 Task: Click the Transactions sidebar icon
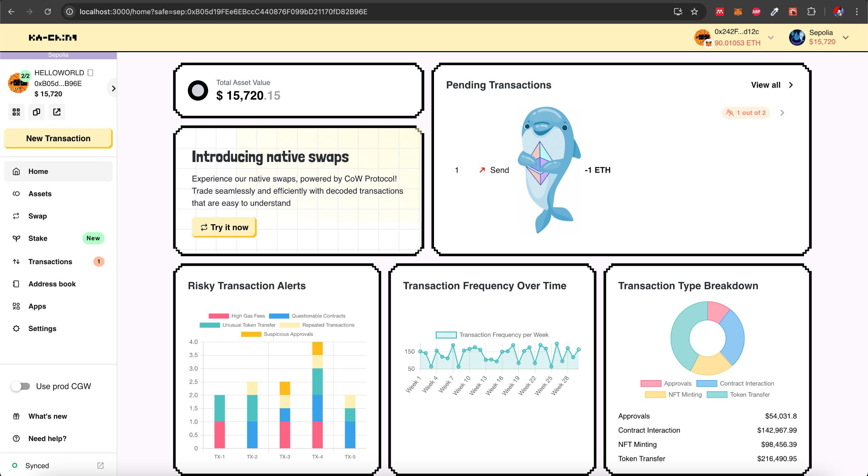16,261
